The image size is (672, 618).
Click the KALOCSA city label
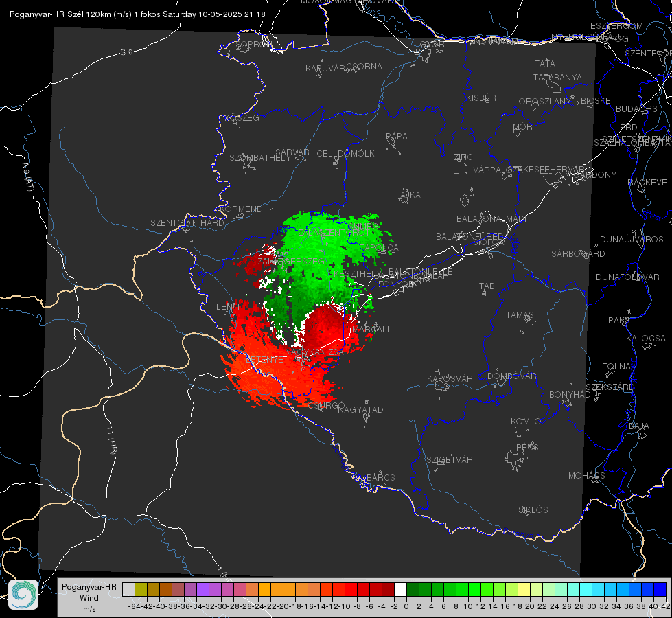click(646, 339)
